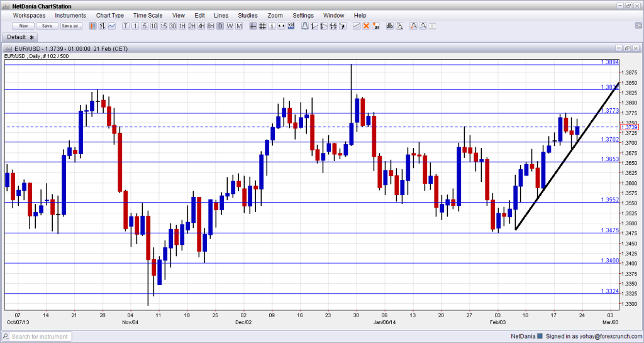Click the zoom in magnifier icon
This screenshot has height=343, width=644.
[414, 26]
